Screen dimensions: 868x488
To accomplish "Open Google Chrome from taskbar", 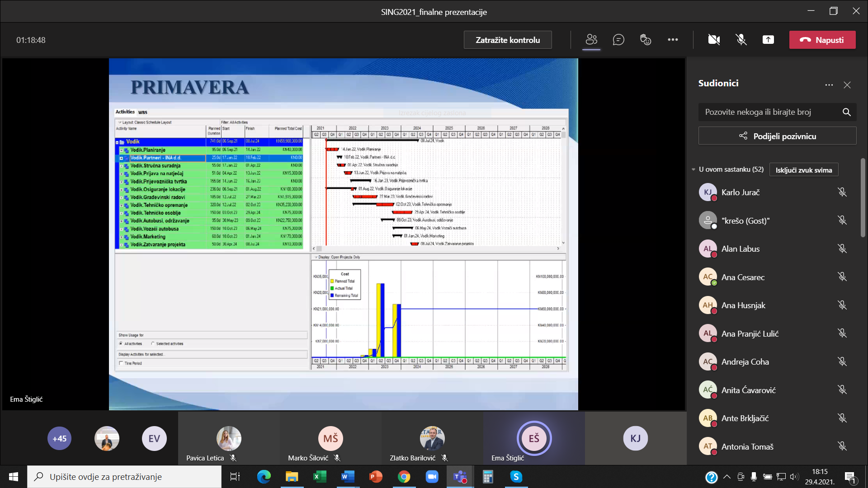I will (404, 477).
